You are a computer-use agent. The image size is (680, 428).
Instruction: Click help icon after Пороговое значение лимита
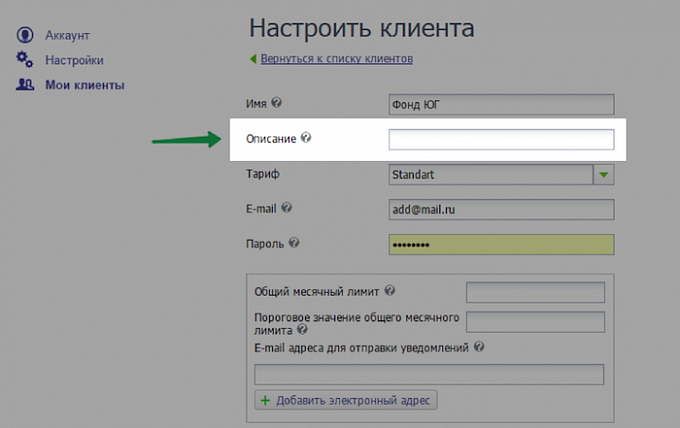pyautogui.click(x=302, y=329)
